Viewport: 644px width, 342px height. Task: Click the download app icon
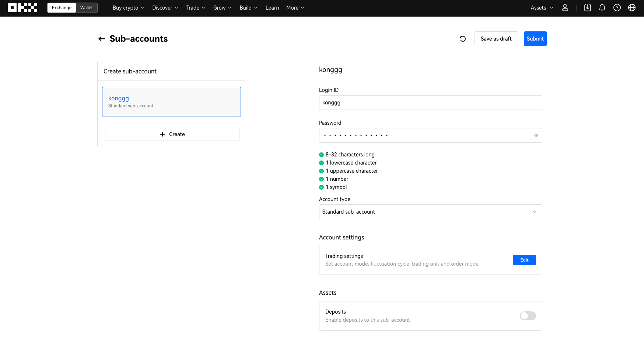588,8
